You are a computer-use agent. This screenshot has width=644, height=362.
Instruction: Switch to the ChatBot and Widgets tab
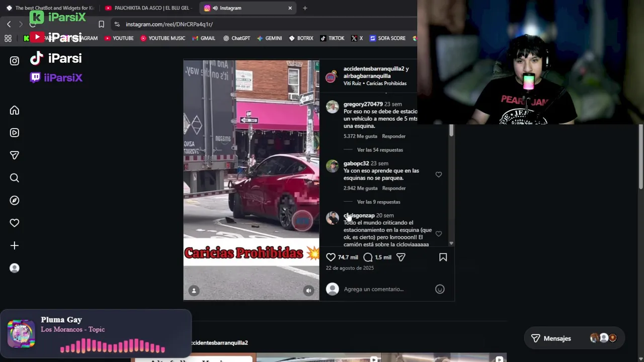(x=50, y=8)
